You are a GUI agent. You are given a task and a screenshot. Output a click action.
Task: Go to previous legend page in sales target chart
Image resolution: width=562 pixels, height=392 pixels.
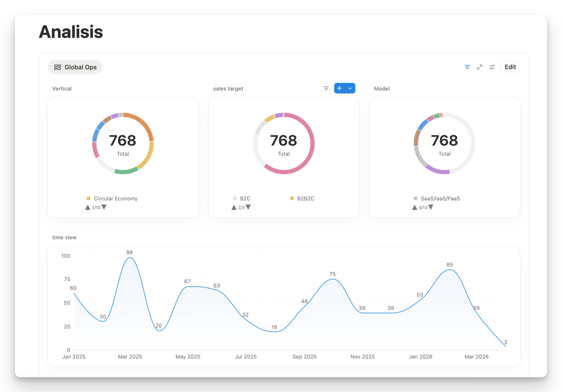(x=234, y=207)
